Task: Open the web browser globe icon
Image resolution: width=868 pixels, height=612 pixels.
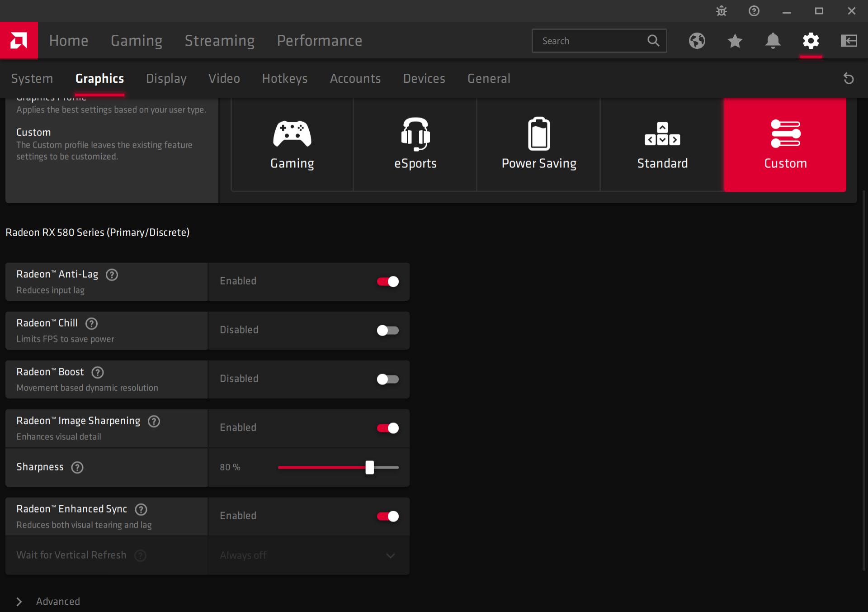Action: 697,41
